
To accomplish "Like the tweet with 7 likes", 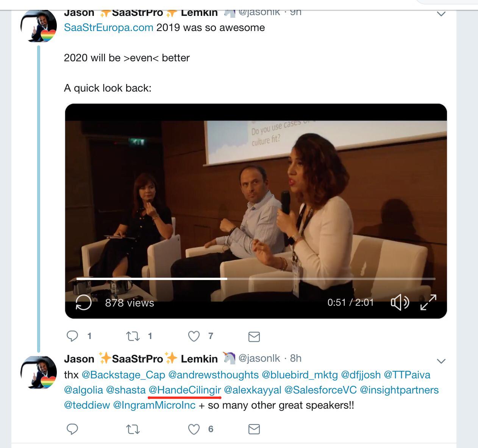I will pos(194,336).
